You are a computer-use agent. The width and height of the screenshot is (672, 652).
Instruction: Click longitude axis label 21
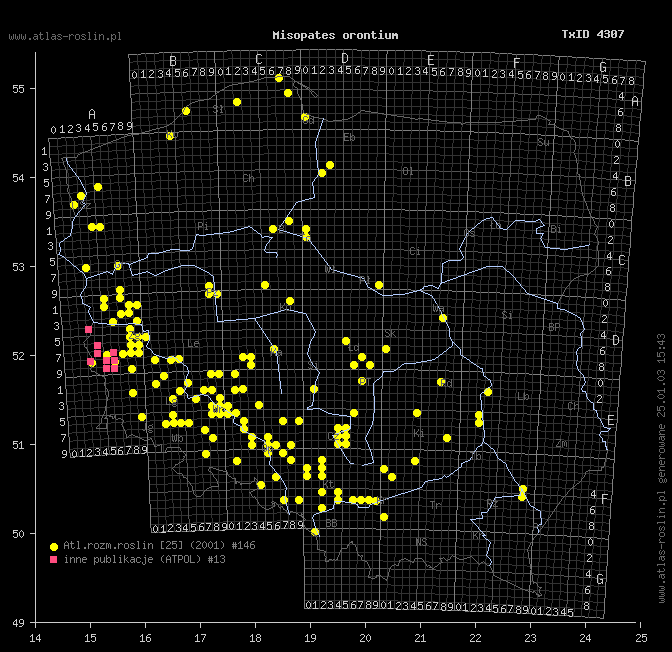point(420,638)
